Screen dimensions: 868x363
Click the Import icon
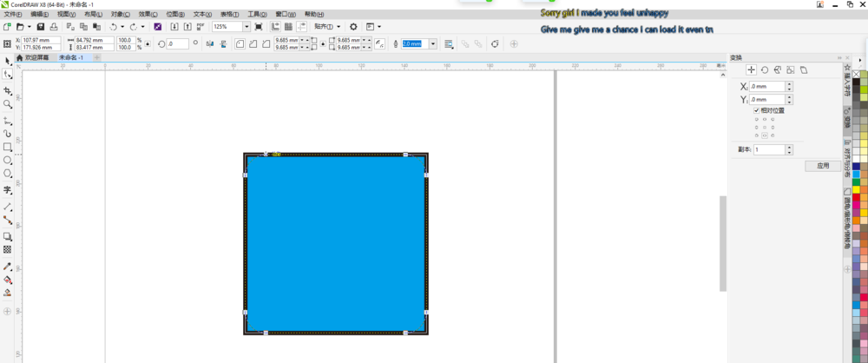point(174,27)
